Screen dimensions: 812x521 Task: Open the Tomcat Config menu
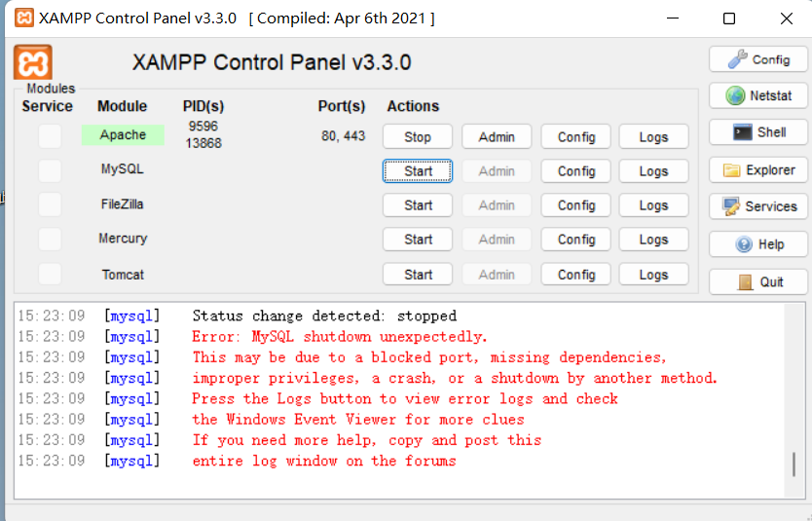point(575,274)
